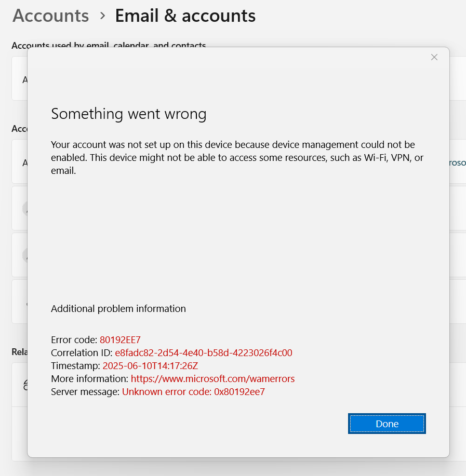Click 'Additional problem information' label
The width and height of the screenshot is (466, 476).
point(118,308)
